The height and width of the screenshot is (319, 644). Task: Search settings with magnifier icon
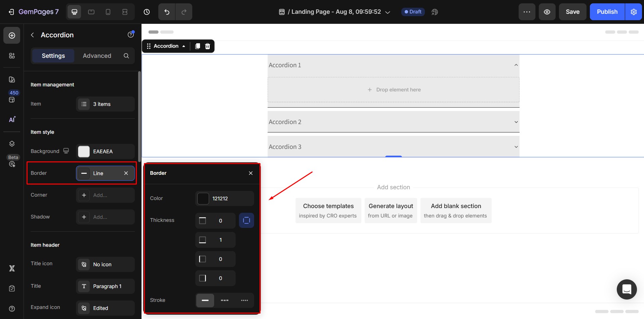(126, 56)
